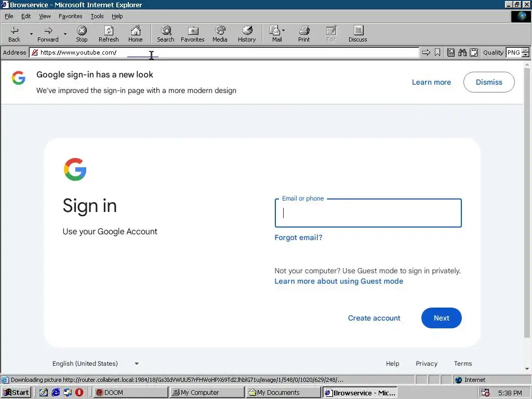
Task: Open the File menu
Action: 9,16
